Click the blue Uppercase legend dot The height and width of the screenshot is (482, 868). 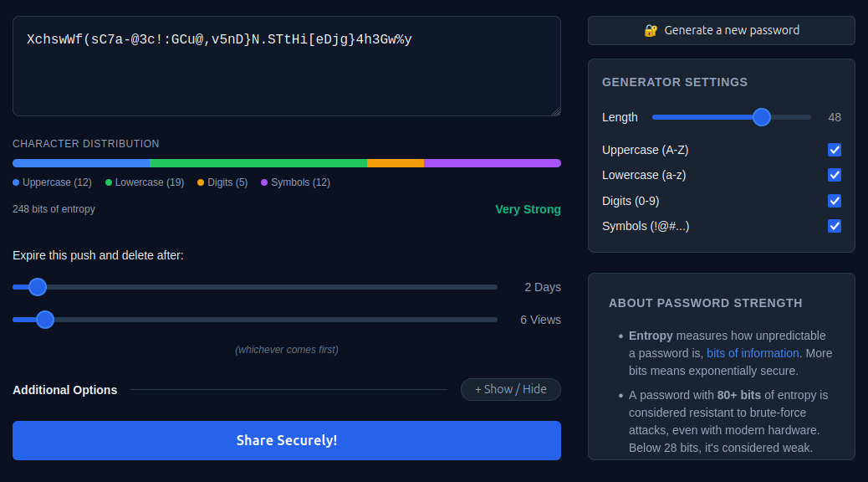[16, 182]
